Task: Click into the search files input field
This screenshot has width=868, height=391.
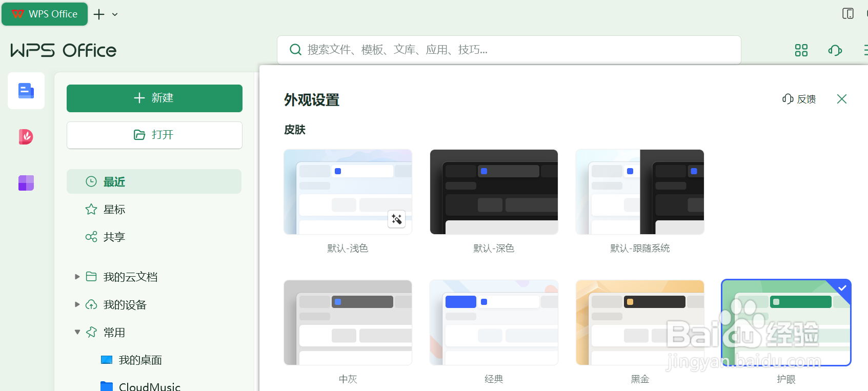Action: tap(509, 50)
